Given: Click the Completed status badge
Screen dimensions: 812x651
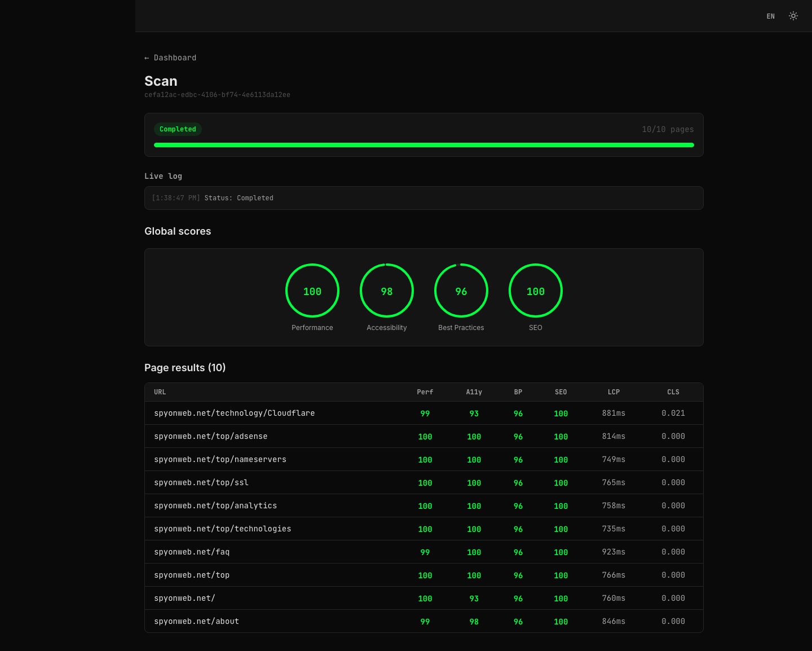Looking at the screenshot, I should tap(178, 129).
